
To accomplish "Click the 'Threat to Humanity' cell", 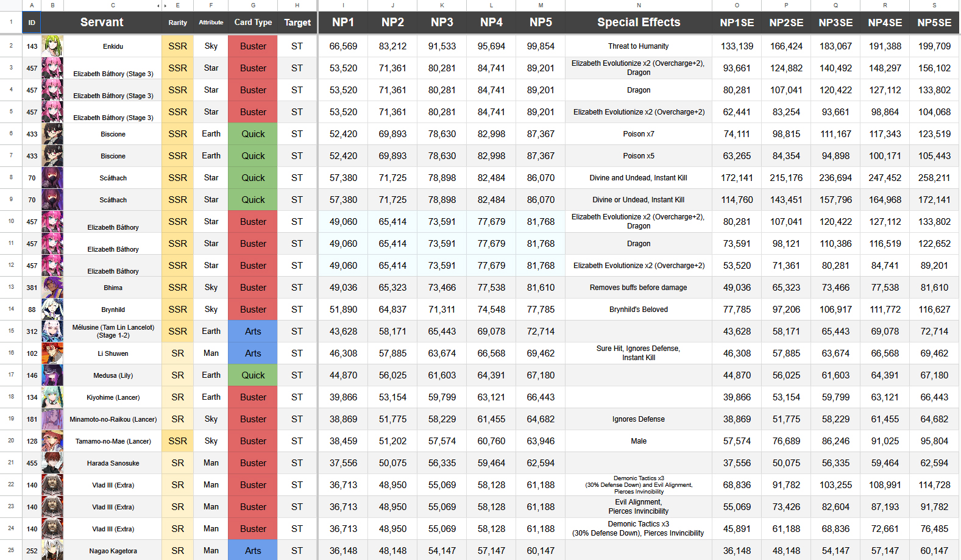I will tap(639, 46).
